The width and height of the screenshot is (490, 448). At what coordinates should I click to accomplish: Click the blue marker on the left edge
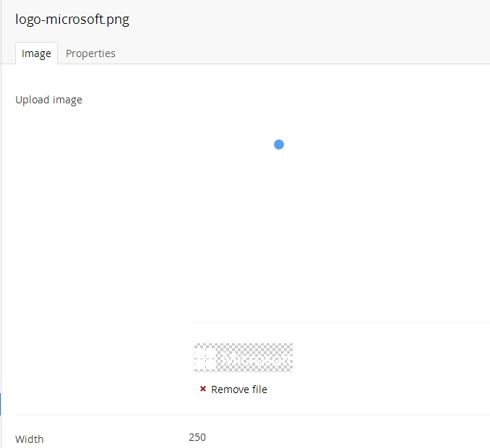(1, 404)
